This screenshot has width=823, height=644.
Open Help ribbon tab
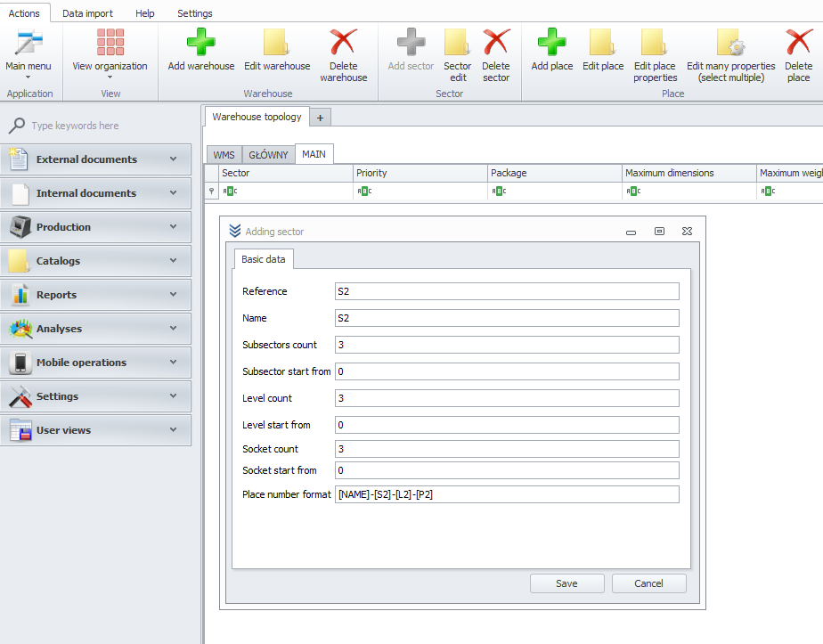(x=145, y=13)
